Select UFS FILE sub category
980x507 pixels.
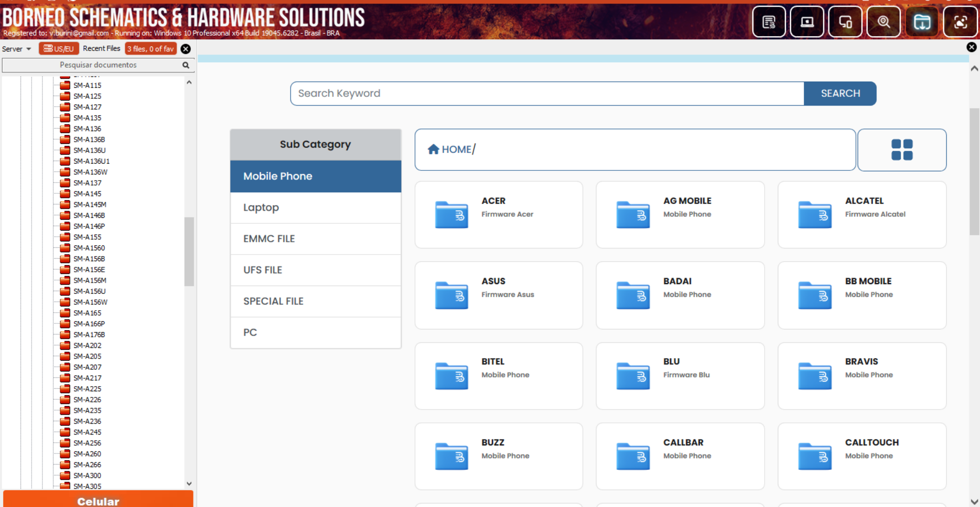[315, 270]
